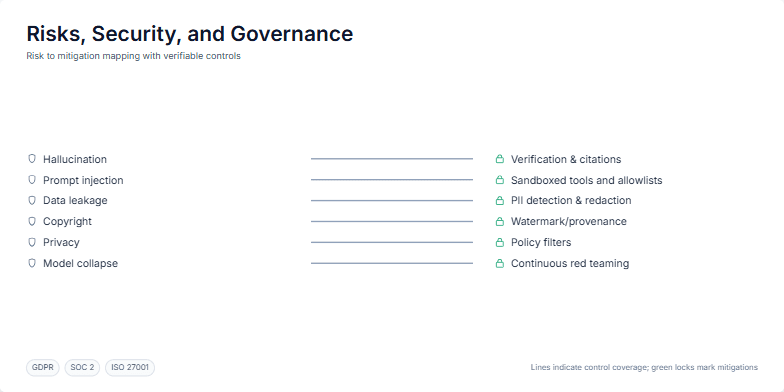Select the SOC 2 compliance badge

[x=82, y=368]
